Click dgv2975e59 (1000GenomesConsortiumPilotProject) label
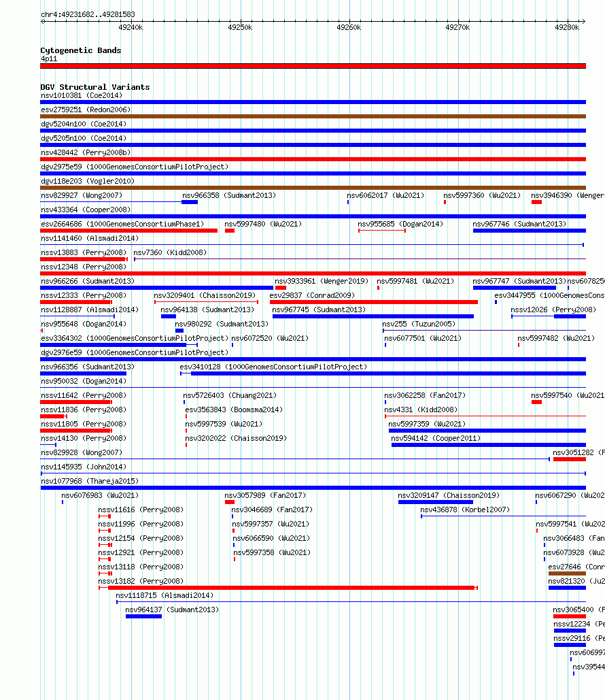The image size is (605, 700). pos(135,167)
